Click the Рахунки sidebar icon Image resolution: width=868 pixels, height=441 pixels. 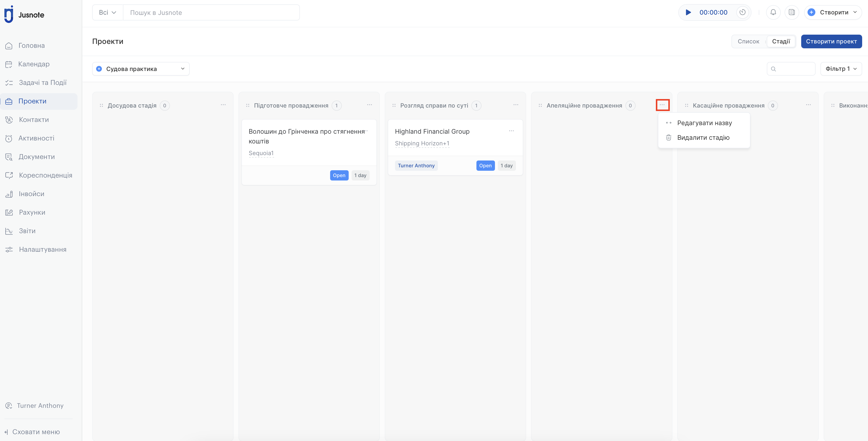tap(9, 212)
